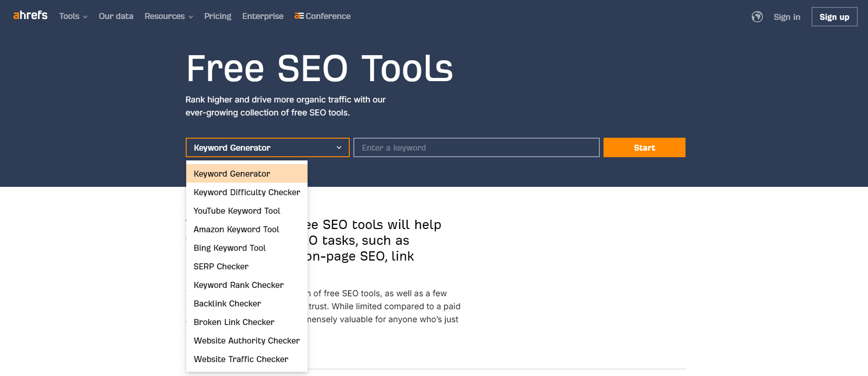
Task: Select Keyword Generator in dropdown list
Action: [x=247, y=173]
